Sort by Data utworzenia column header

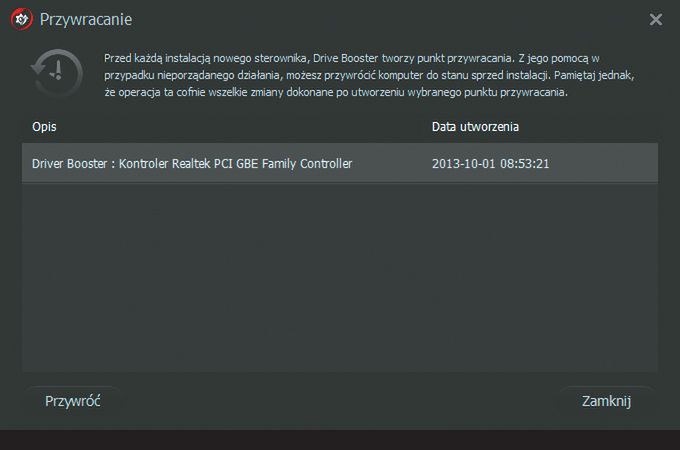pyautogui.click(x=475, y=128)
